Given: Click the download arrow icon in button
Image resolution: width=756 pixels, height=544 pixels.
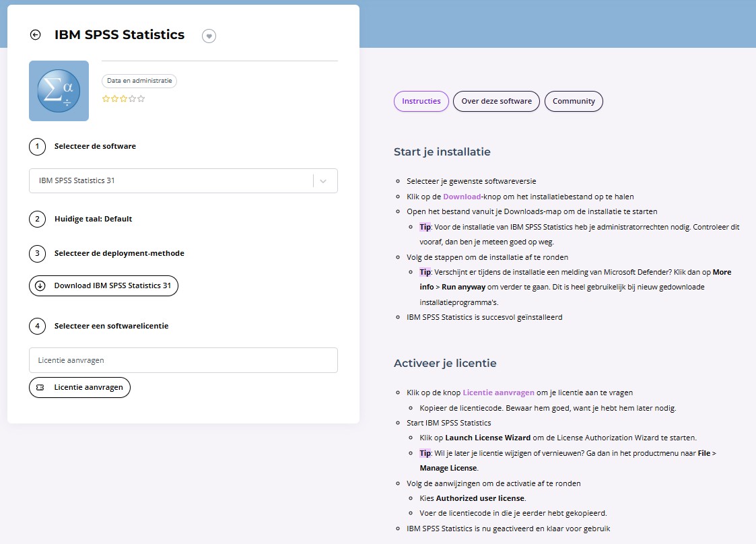Looking at the screenshot, I should (40, 285).
